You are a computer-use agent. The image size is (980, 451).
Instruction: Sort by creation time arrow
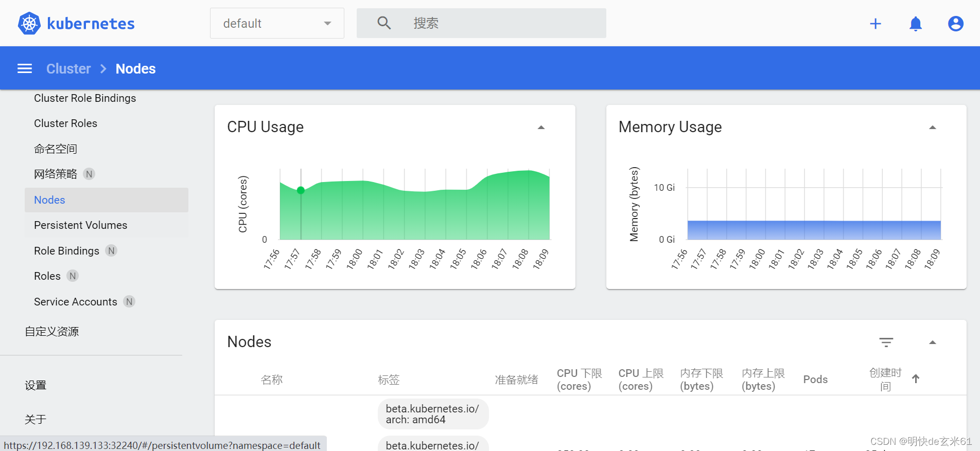[916, 379]
